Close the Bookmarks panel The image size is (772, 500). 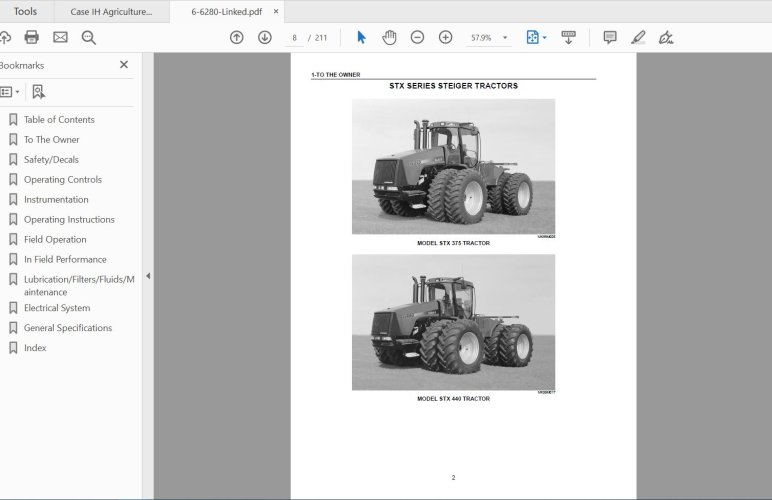point(124,64)
